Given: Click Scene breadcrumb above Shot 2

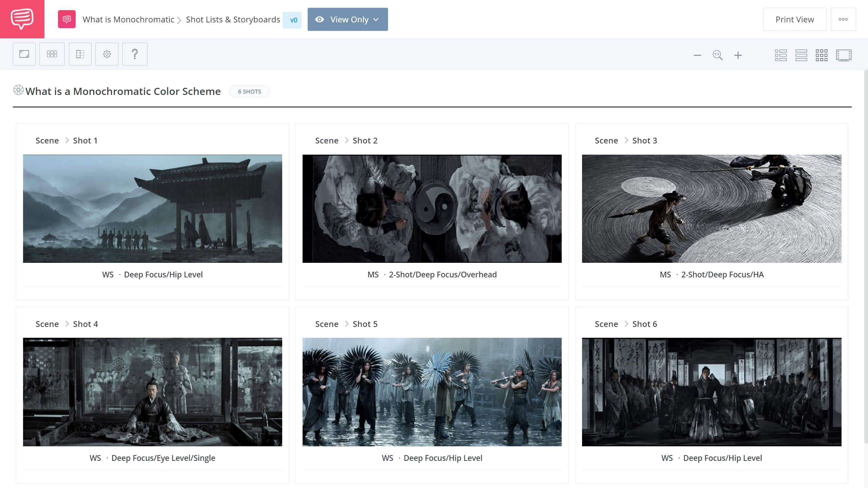Looking at the screenshot, I should pos(327,140).
